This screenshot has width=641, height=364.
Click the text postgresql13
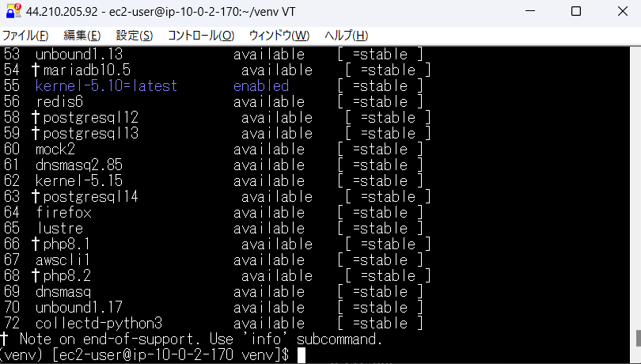pyautogui.click(x=91, y=133)
